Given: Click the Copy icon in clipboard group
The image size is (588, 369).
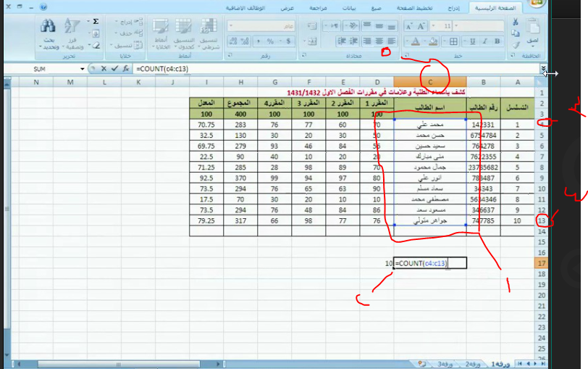Looking at the screenshot, I should pos(516,34).
